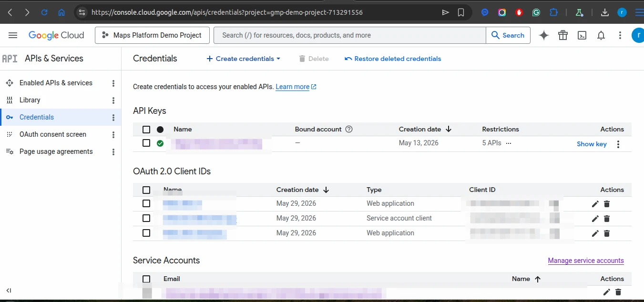
Task: Open Gemini AI sparkle assistant
Action: (x=544, y=35)
